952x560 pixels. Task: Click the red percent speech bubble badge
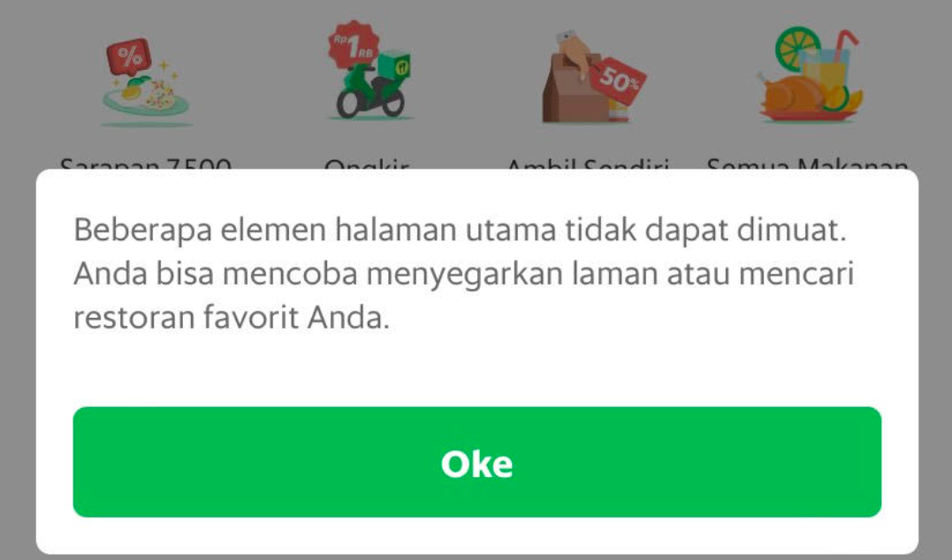tap(128, 57)
